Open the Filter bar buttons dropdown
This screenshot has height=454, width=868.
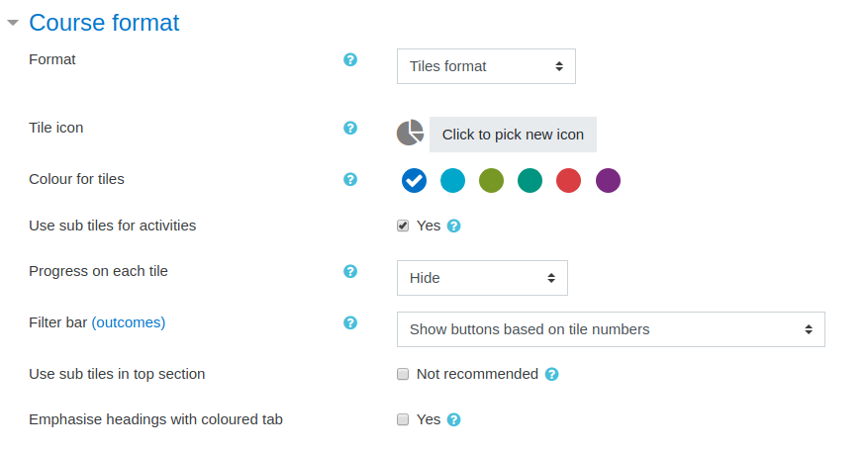(x=611, y=329)
